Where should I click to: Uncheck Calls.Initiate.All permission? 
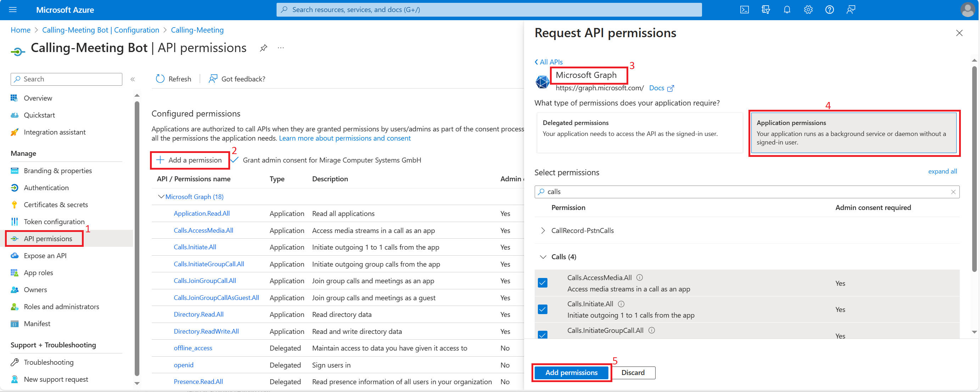(x=542, y=309)
